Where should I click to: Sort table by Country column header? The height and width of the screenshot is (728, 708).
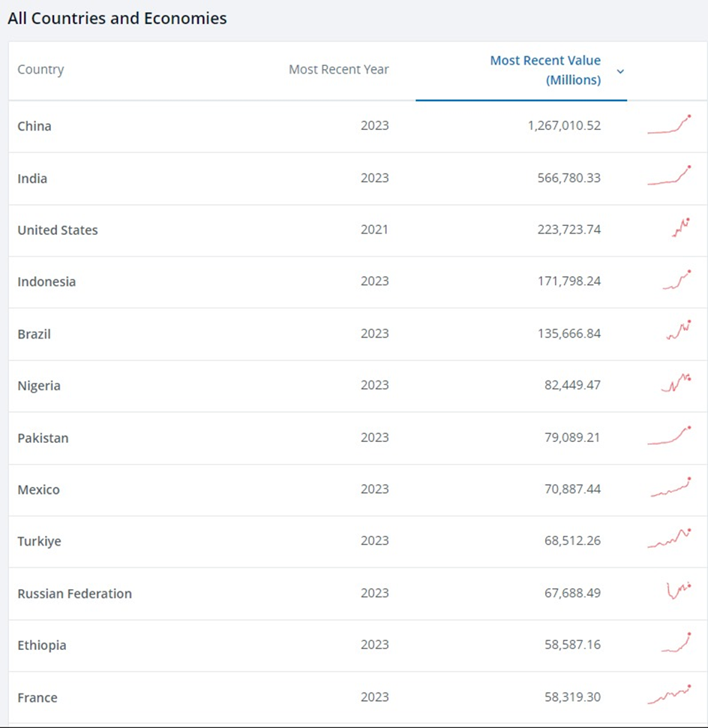(40, 70)
